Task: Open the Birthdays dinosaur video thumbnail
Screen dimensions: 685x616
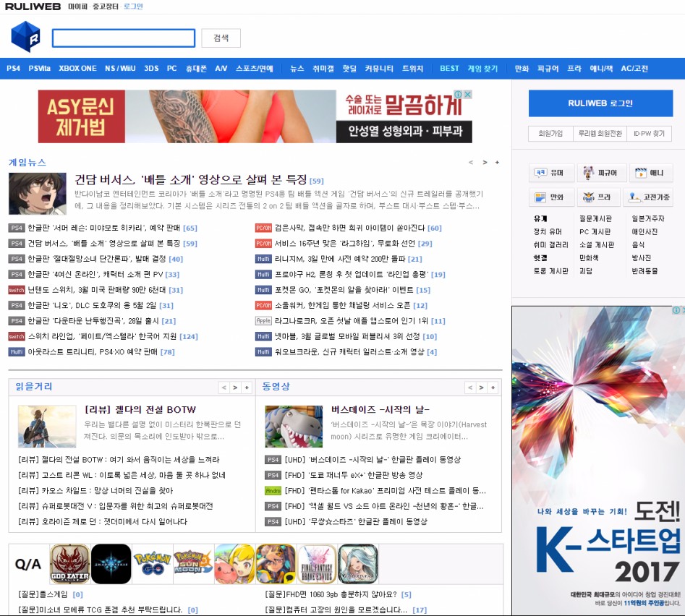Action: (x=294, y=426)
